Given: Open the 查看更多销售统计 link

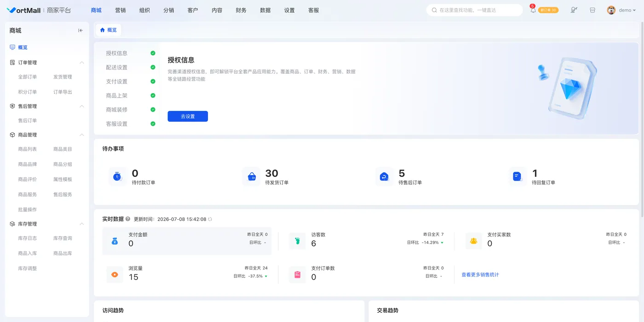Looking at the screenshot, I should point(480,275).
